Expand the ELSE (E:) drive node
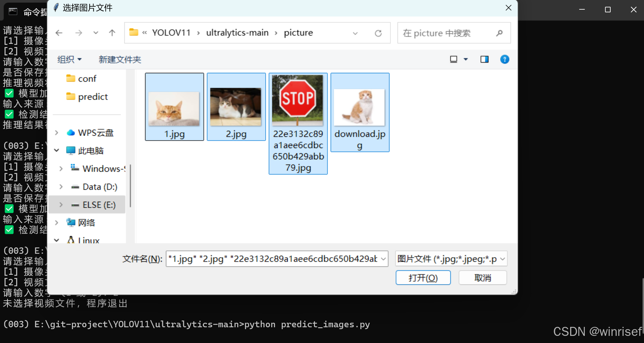The width and height of the screenshot is (644, 343). point(61,205)
